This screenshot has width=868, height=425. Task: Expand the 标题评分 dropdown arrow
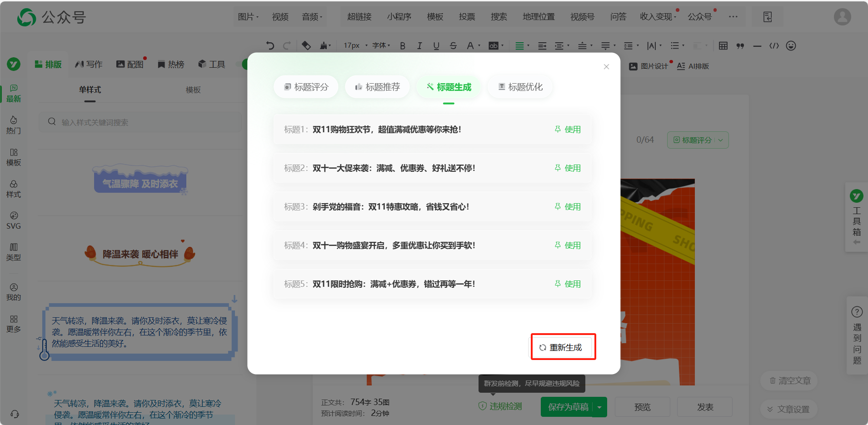[x=721, y=140]
